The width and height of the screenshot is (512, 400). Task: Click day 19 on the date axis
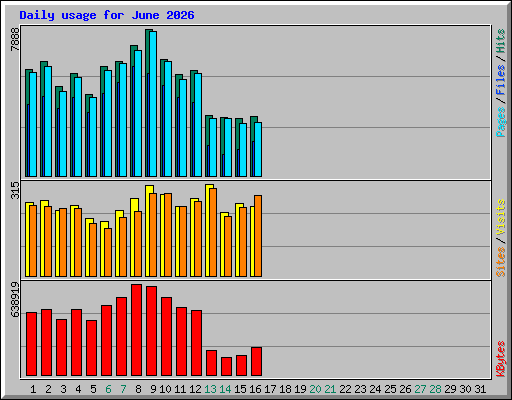click(300, 389)
